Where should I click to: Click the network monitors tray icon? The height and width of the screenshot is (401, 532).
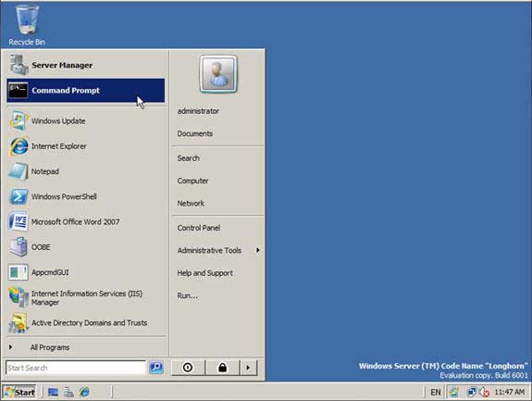(x=471, y=392)
